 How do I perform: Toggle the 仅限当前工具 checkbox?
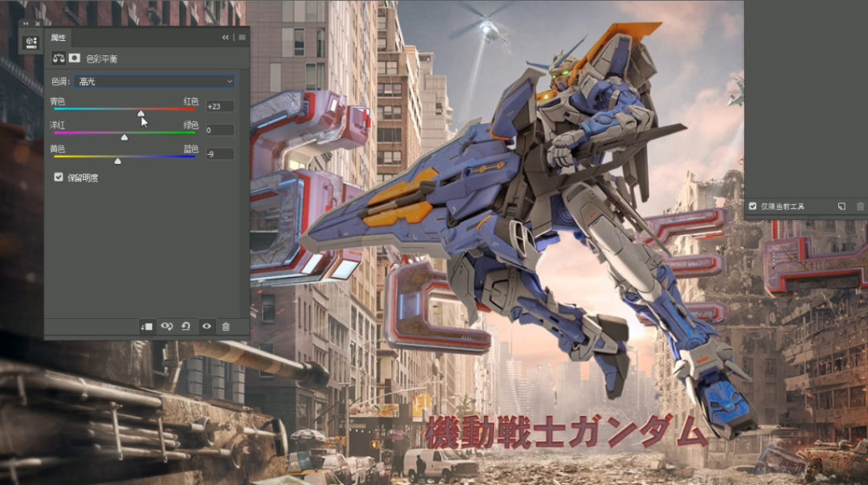pos(752,206)
